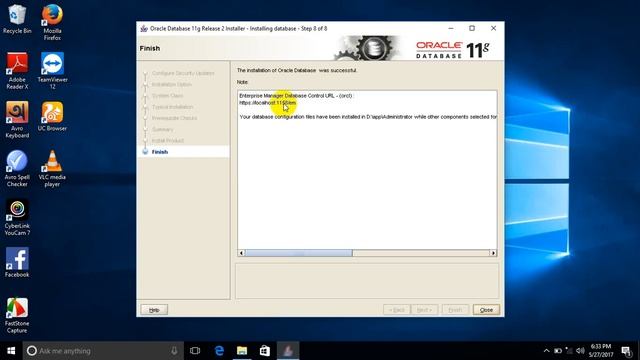This screenshot has height=360, width=640.
Task: Open the network tray icon
Action: [x=569, y=351]
